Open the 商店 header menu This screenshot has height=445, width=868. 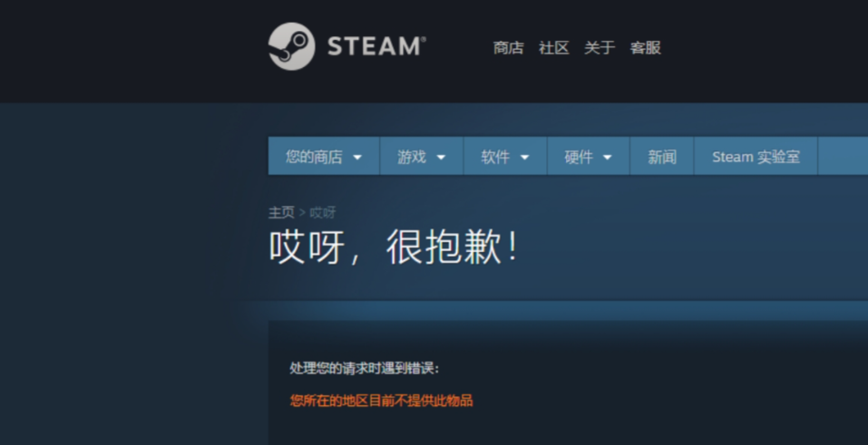tap(508, 48)
